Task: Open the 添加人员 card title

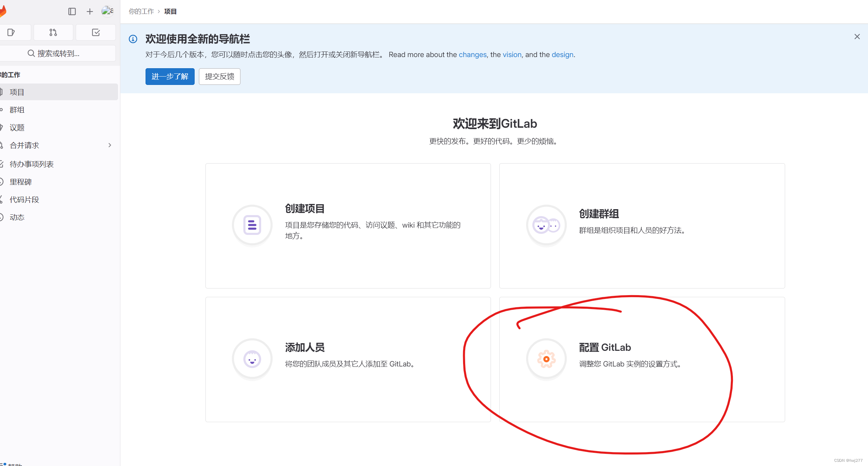Action: (x=305, y=347)
